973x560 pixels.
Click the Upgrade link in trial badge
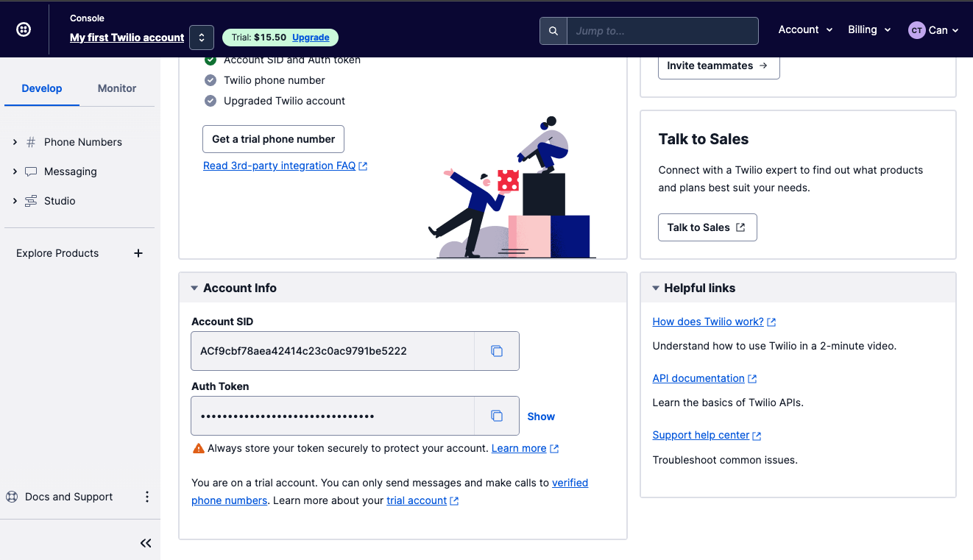point(311,38)
